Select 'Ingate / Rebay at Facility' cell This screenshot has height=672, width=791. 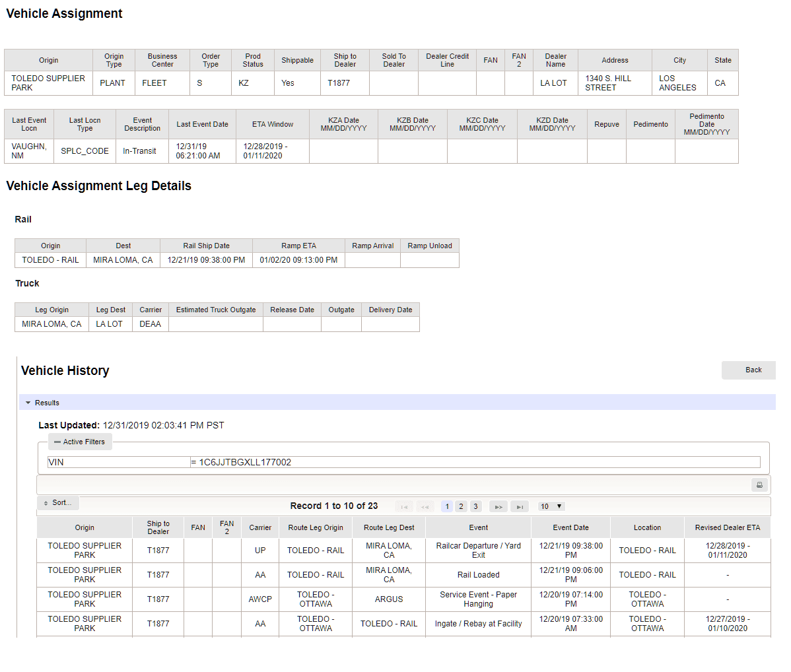click(478, 624)
